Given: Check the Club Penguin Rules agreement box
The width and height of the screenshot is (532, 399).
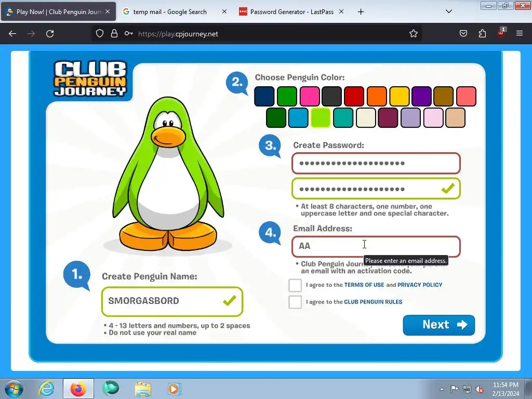Looking at the screenshot, I should (295, 302).
